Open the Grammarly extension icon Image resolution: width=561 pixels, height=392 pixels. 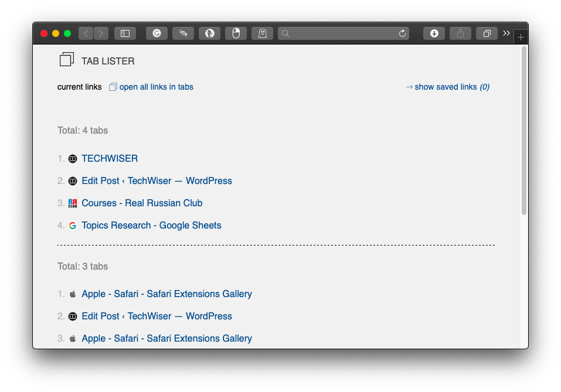[x=157, y=33]
